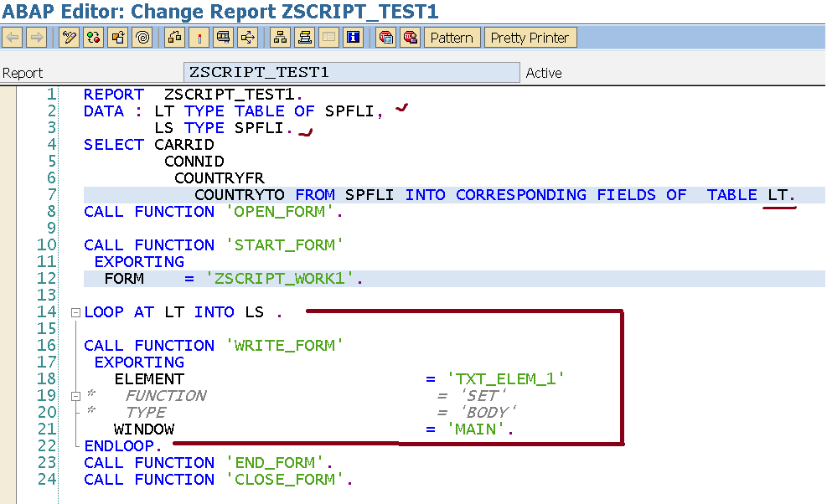Screen dimensions: 827x504
Task: Display the object list hierarchy
Action: (x=278, y=37)
